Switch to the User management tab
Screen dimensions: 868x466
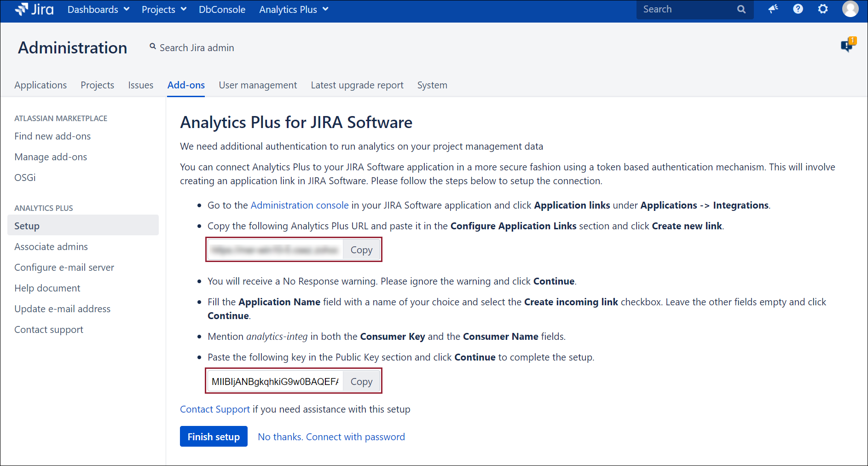point(258,85)
